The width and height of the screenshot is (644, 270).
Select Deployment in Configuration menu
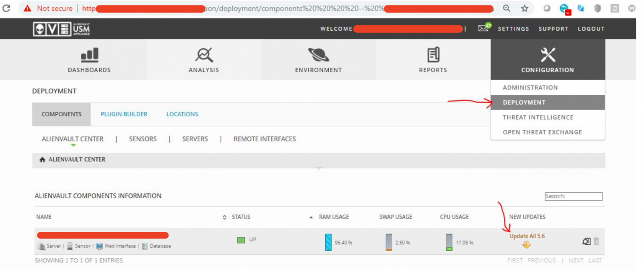(x=524, y=102)
